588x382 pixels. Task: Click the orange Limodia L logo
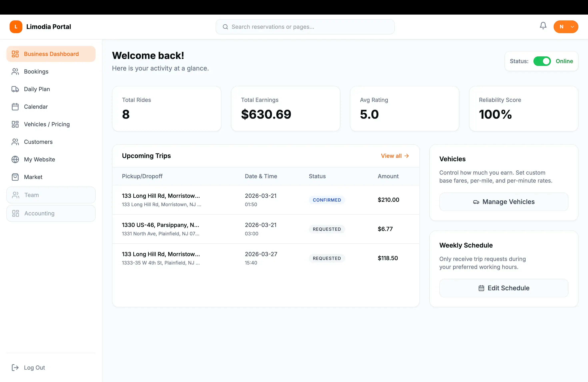click(x=16, y=27)
